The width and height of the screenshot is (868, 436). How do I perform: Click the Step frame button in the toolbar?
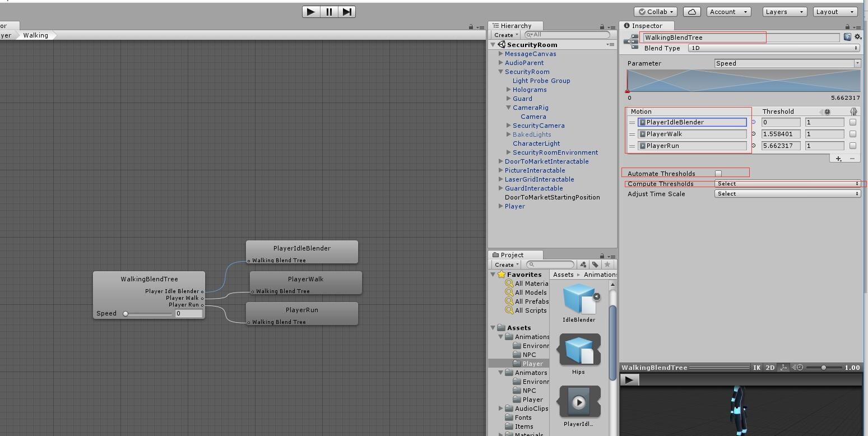tap(347, 12)
